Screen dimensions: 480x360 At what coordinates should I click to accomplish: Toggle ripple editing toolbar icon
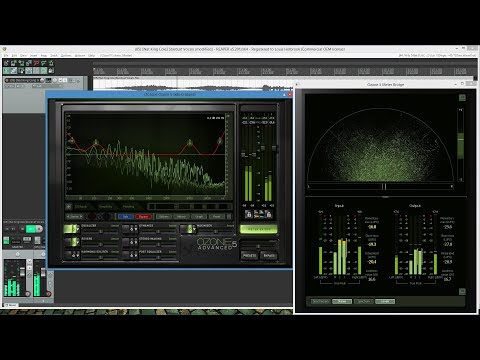(21, 71)
